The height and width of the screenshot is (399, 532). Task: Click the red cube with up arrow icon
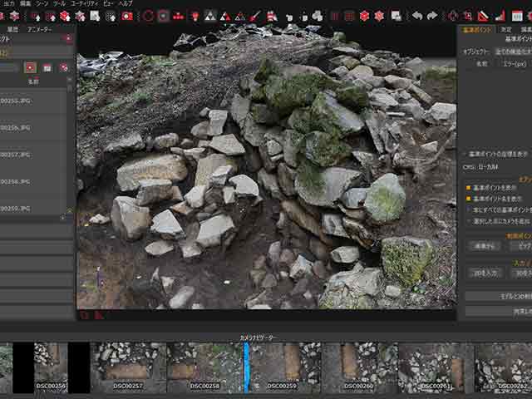(65, 16)
